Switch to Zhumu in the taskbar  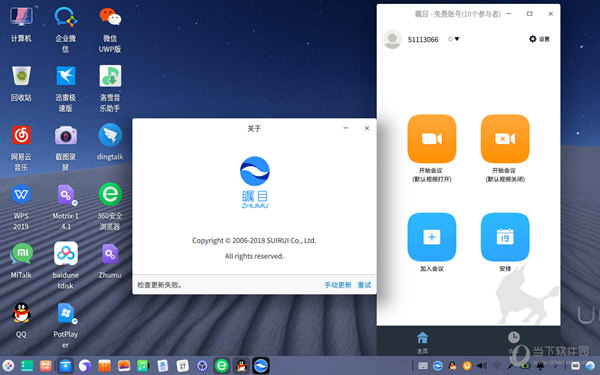point(261,366)
